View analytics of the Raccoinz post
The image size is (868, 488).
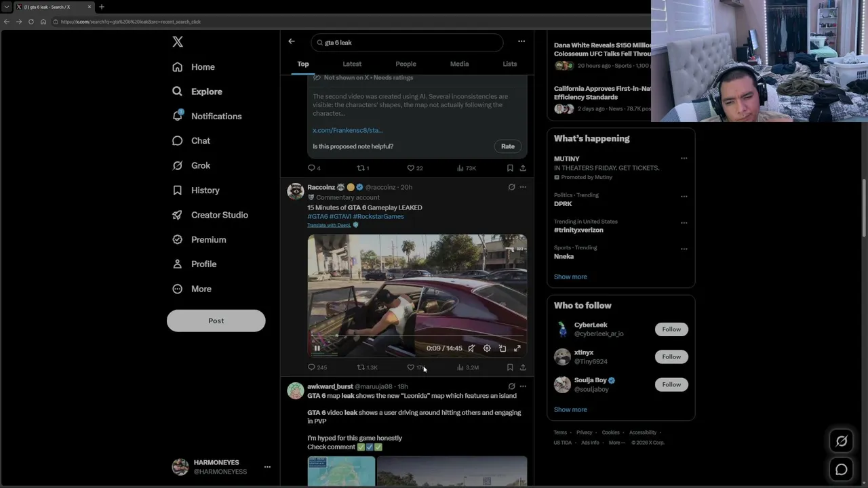(460, 367)
